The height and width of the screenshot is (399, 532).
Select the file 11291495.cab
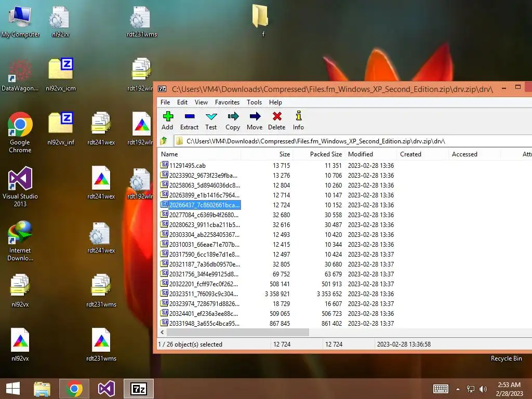coord(187,166)
